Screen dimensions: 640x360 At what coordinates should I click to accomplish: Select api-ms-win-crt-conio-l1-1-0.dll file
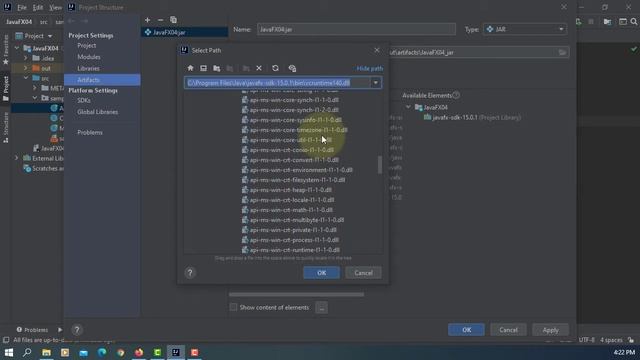291,150
